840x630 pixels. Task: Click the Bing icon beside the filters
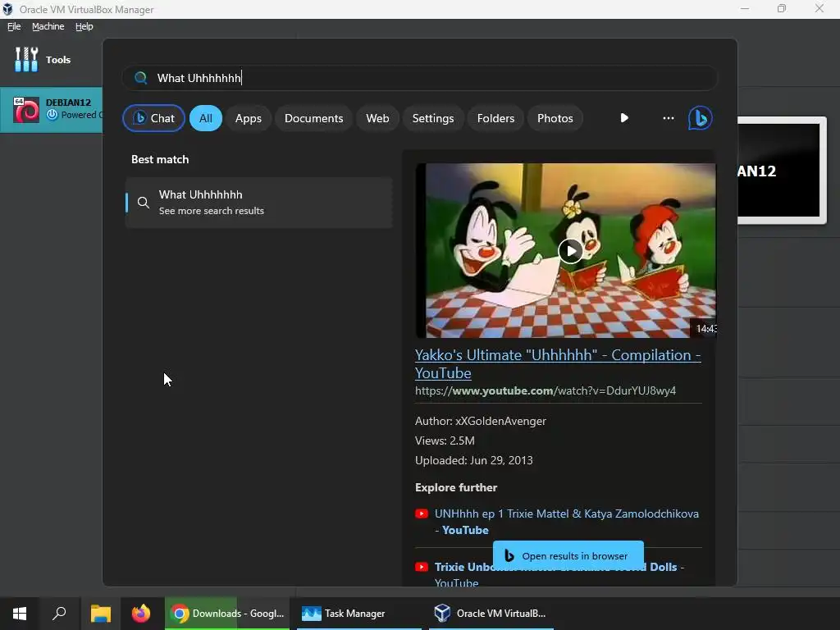(701, 118)
